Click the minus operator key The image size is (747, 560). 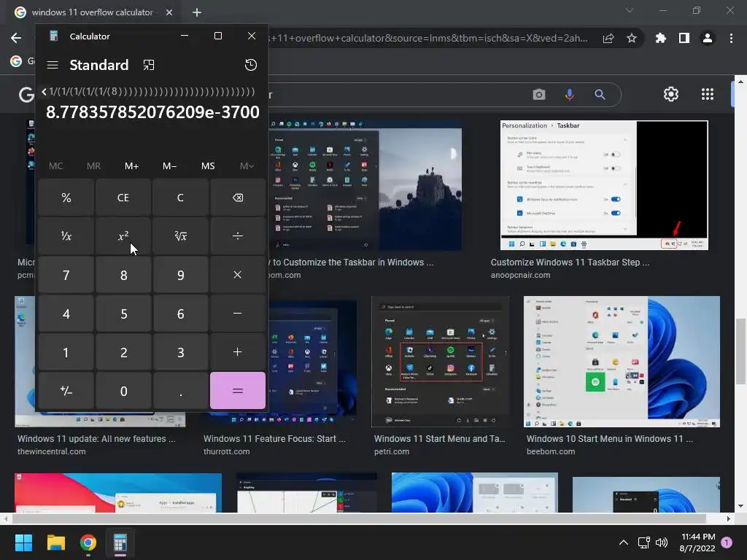pyautogui.click(x=238, y=314)
